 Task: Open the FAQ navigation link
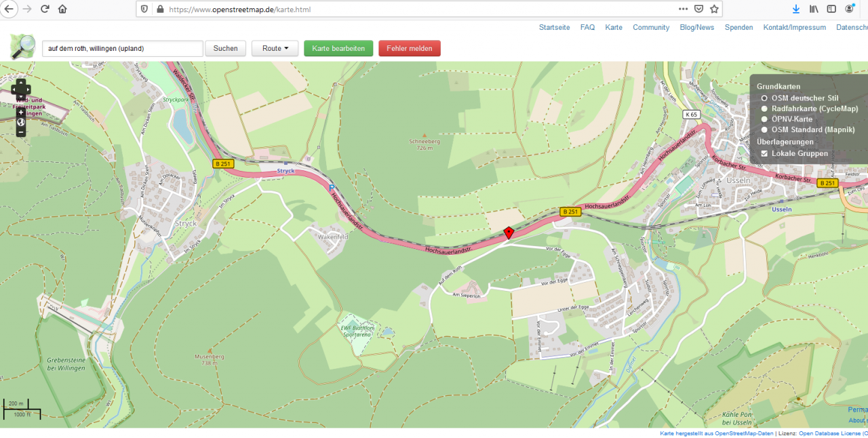(x=587, y=28)
